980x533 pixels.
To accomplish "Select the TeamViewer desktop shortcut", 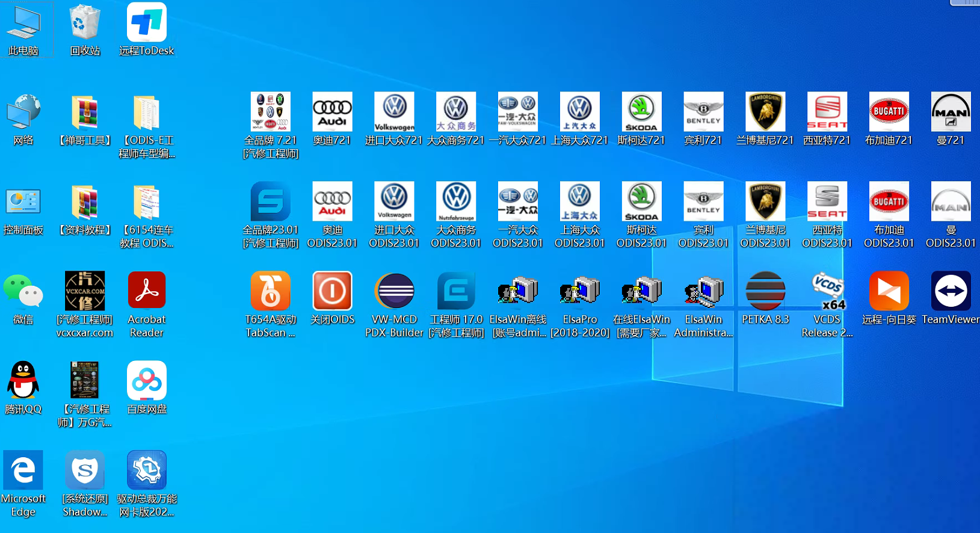I will (950, 291).
